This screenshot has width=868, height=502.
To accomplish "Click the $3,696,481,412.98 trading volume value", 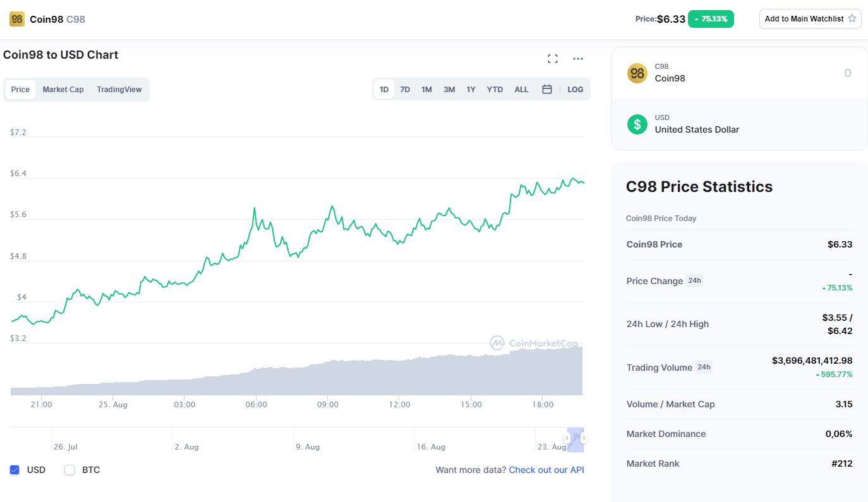I will (812, 361).
